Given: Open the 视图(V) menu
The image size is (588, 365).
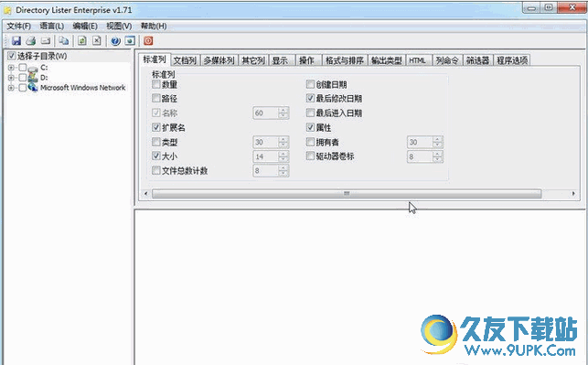Looking at the screenshot, I should pyautogui.click(x=119, y=26).
